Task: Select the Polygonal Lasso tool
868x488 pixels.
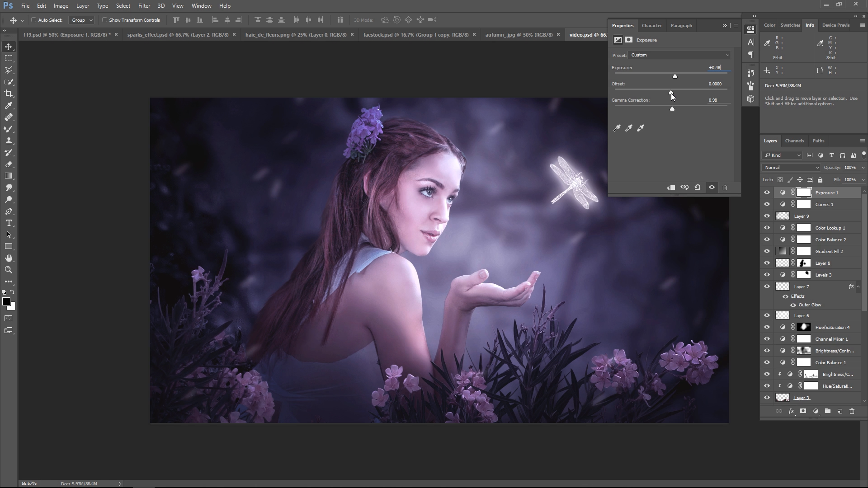Action: click(9, 70)
